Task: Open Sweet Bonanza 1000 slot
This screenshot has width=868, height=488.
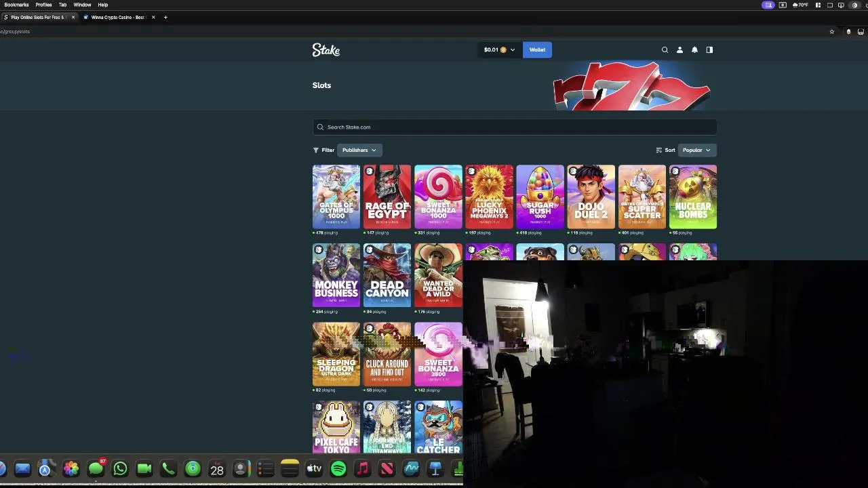Action: pyautogui.click(x=438, y=197)
